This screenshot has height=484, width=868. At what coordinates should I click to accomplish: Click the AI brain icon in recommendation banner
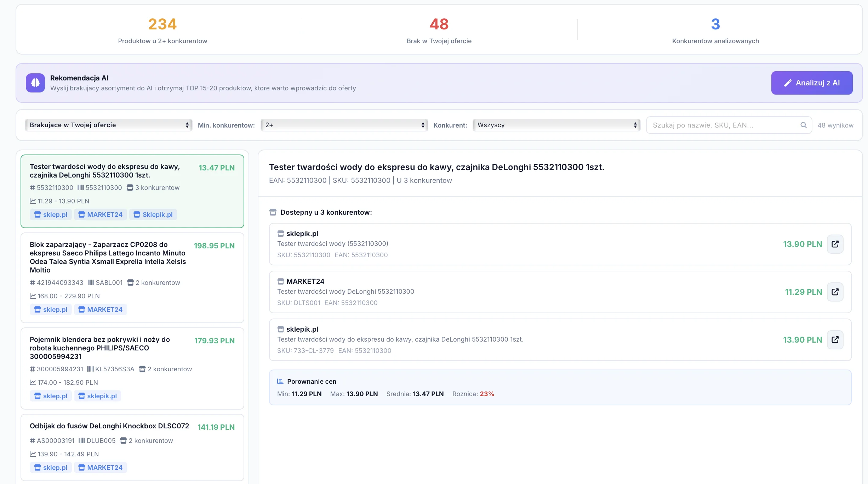(35, 83)
